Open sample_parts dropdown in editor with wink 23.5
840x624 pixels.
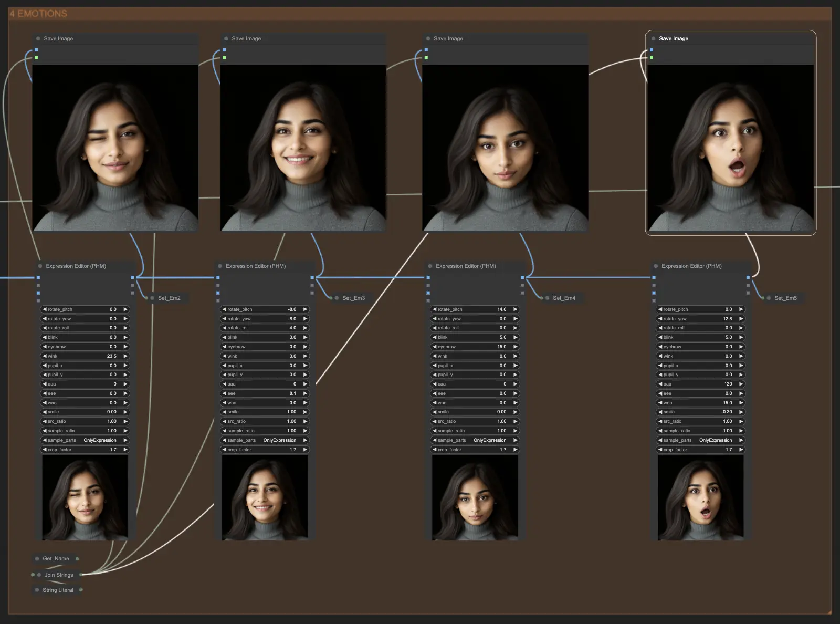point(85,440)
